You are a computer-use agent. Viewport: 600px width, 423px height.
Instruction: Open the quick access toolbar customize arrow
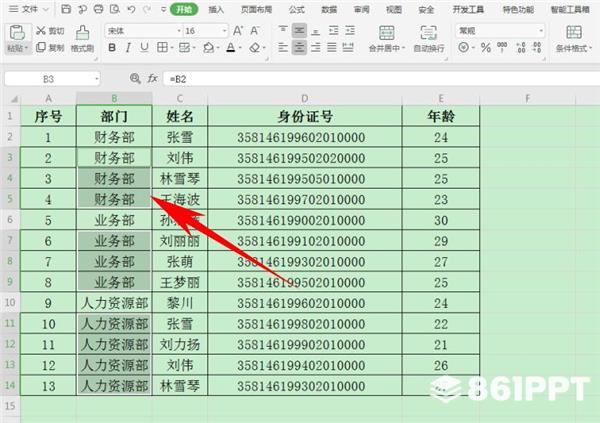tap(163, 9)
